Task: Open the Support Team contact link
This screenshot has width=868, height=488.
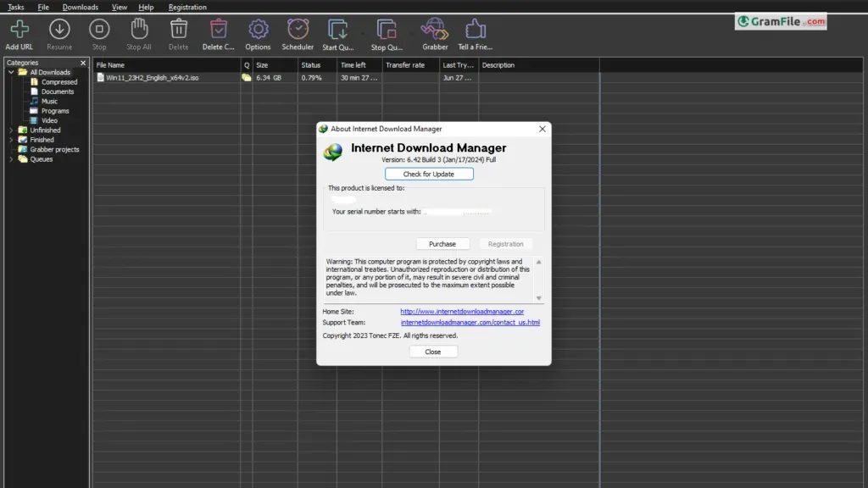Action: (470, 323)
